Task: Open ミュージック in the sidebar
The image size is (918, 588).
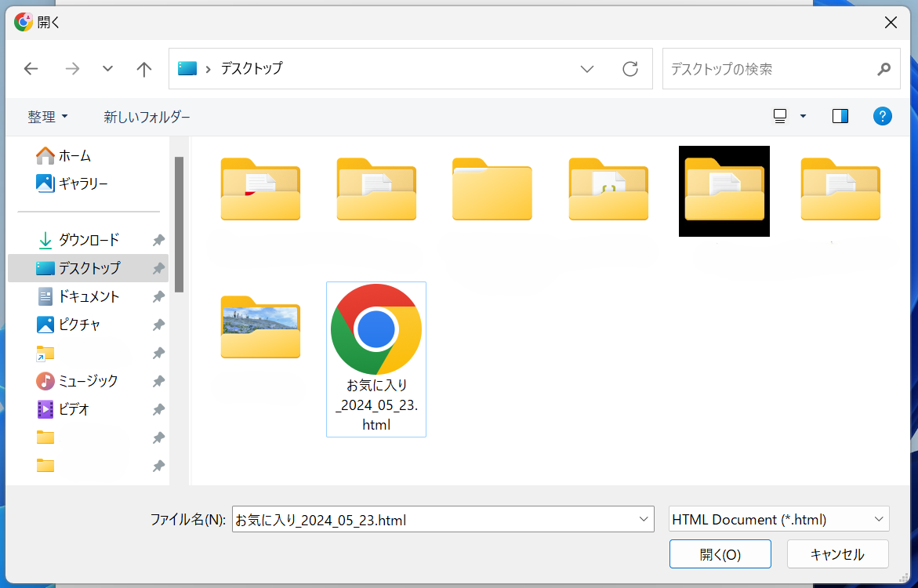Action: (x=89, y=381)
